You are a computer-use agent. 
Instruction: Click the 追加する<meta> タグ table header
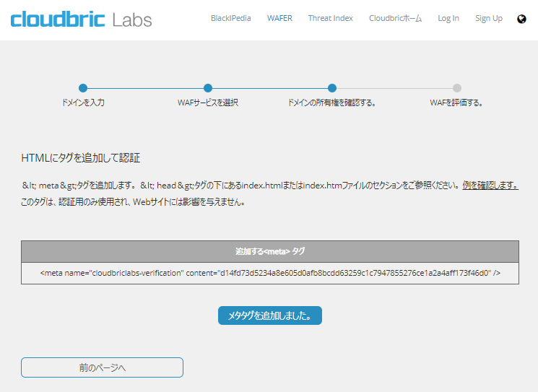[270, 252]
